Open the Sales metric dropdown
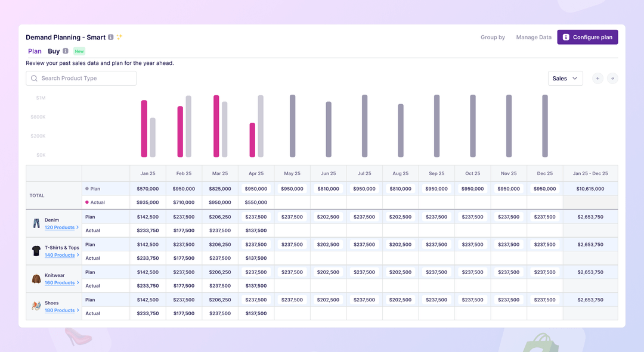The height and width of the screenshot is (352, 644). pos(565,78)
